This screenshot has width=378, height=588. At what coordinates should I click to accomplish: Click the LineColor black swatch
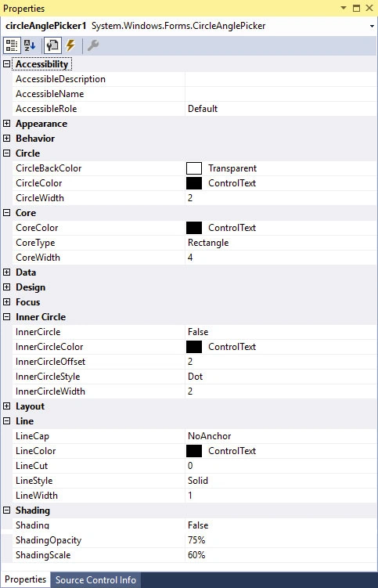point(194,451)
